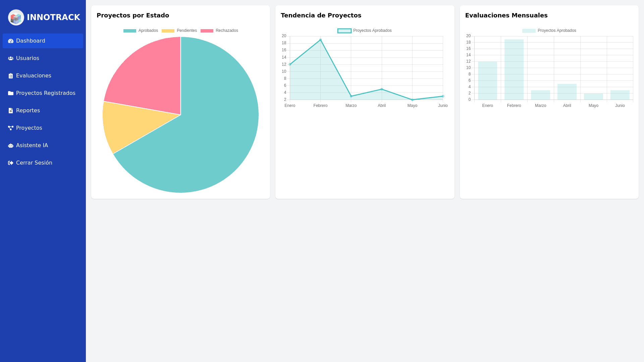Screen dimensions: 644x362
Task: Click Cerrar Sesión to log out
Action: (34, 163)
